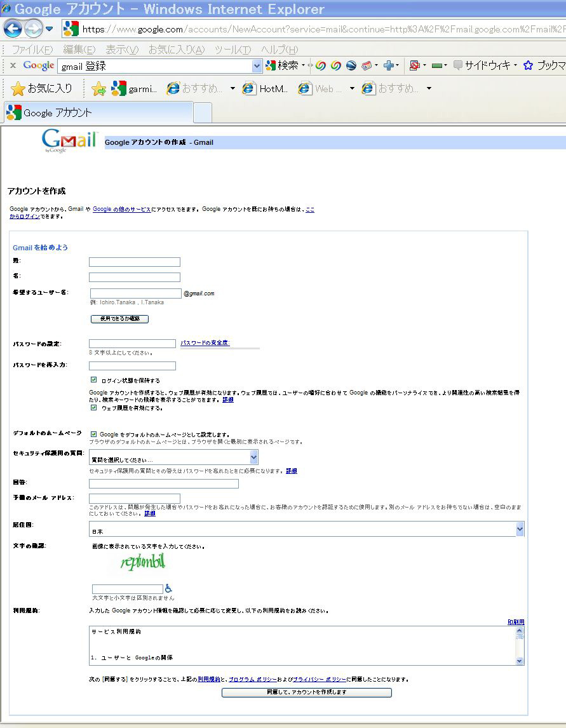The image size is (566, 728).
Task: Click the Gmail logo on the page
Action: coord(69,140)
